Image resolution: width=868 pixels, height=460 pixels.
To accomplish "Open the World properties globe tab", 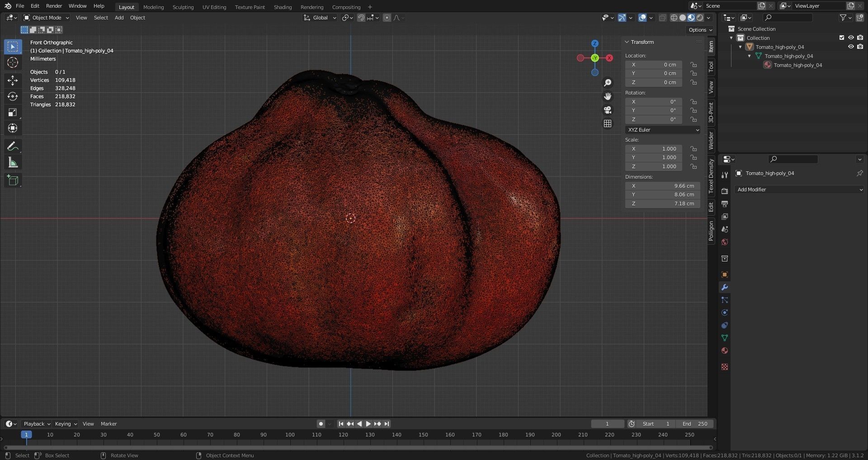I will (724, 242).
